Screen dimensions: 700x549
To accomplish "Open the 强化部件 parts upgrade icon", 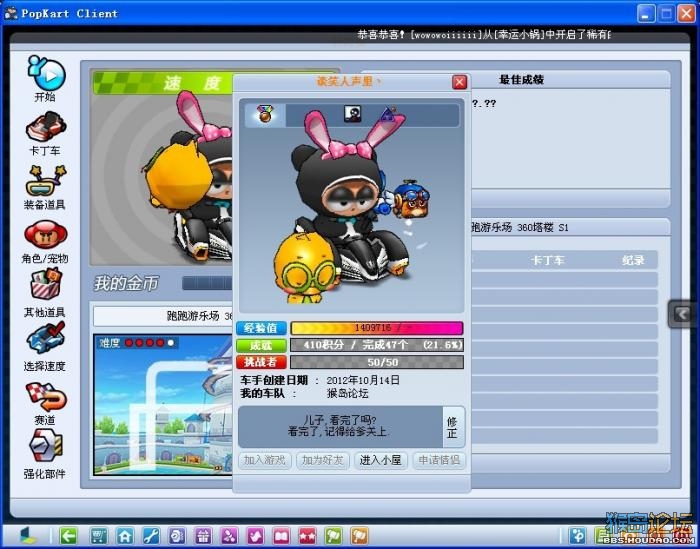I will tap(45, 446).
